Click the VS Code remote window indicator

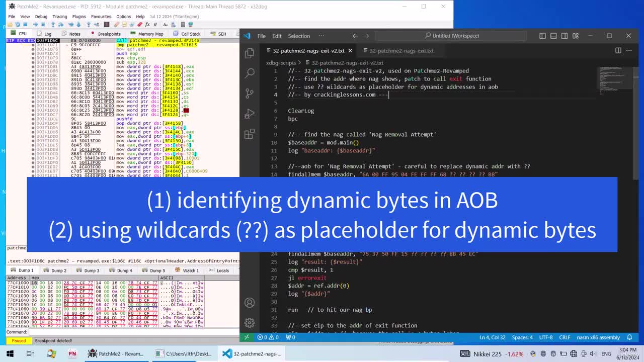click(246, 337)
